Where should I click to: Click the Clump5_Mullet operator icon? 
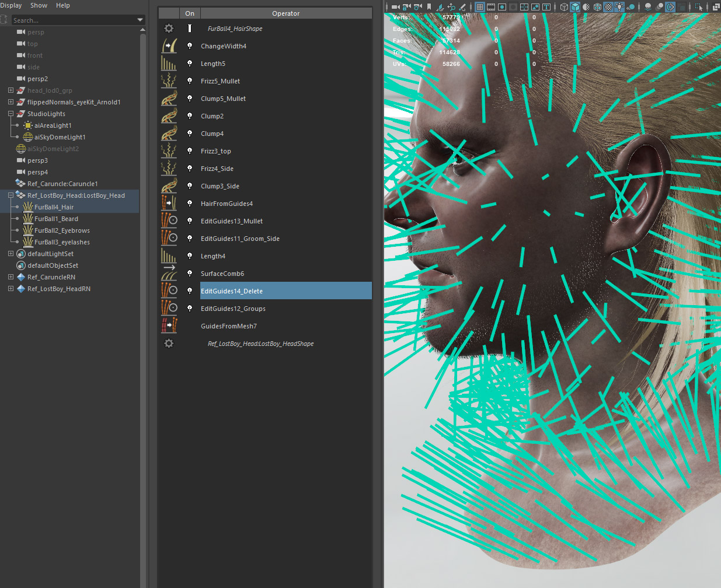[x=169, y=99]
